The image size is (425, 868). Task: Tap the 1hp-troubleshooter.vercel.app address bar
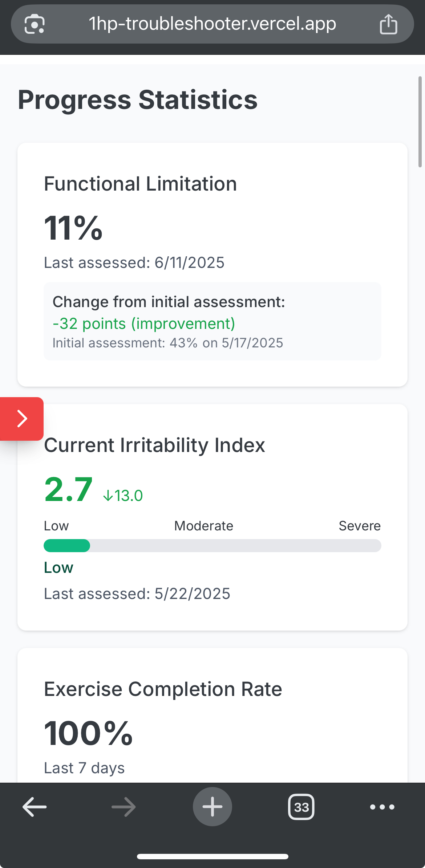pos(212,24)
